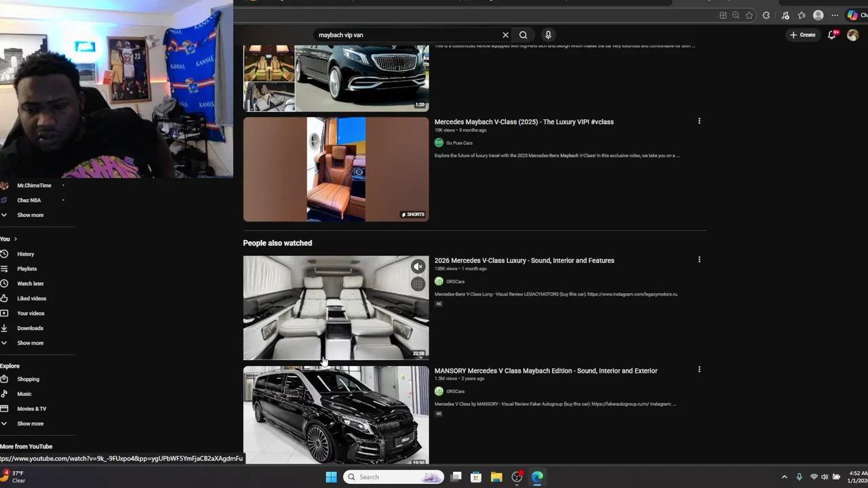The height and width of the screenshot is (488, 868).
Task: Open the browser's zoom-out magnifier icon in the address bar
Action: (x=736, y=16)
